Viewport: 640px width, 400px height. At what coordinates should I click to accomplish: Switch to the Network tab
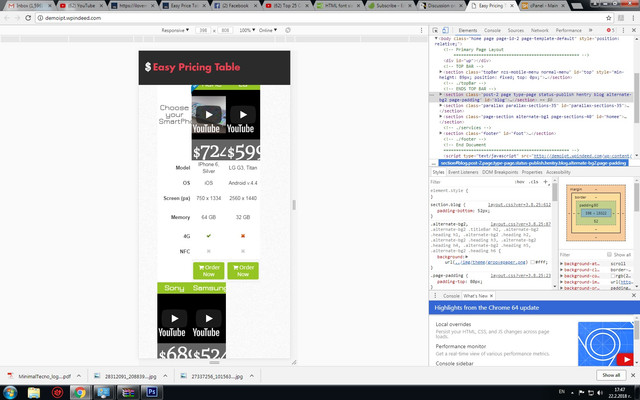tap(540, 30)
